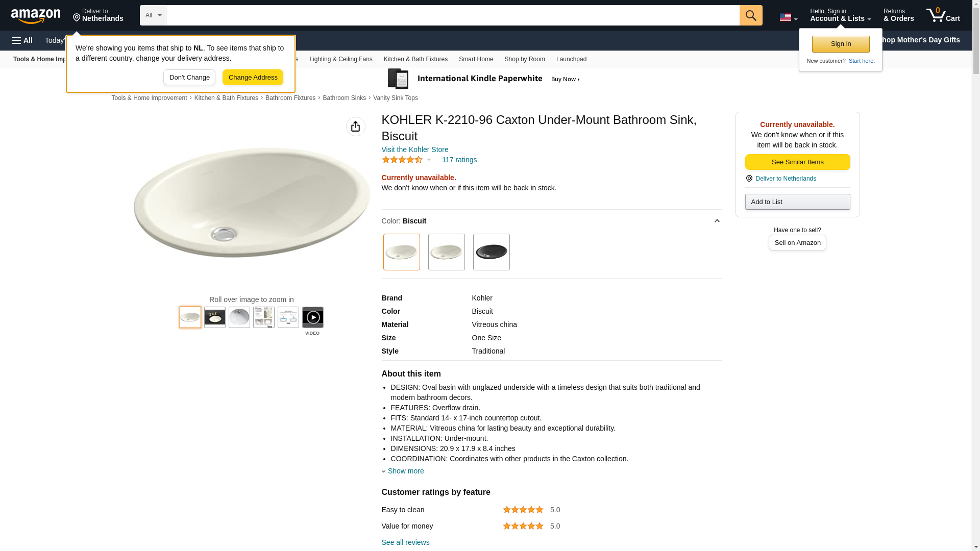The image size is (980, 551).
Task: Open Smart Home category tab
Action: click(476, 59)
